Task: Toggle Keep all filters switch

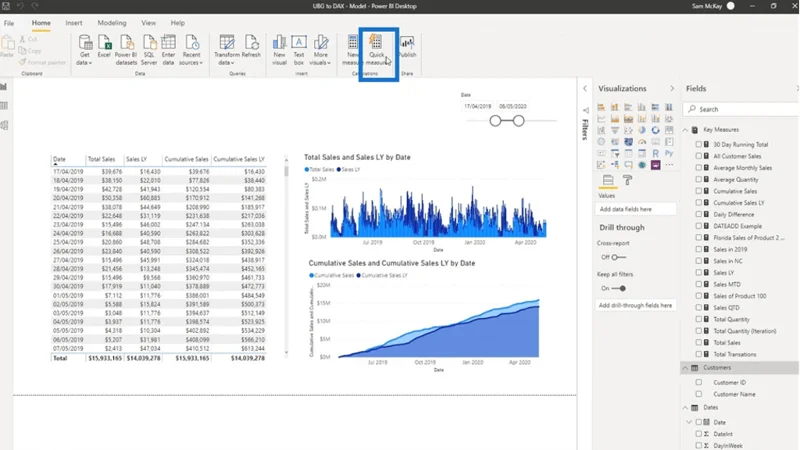Action: click(x=619, y=288)
